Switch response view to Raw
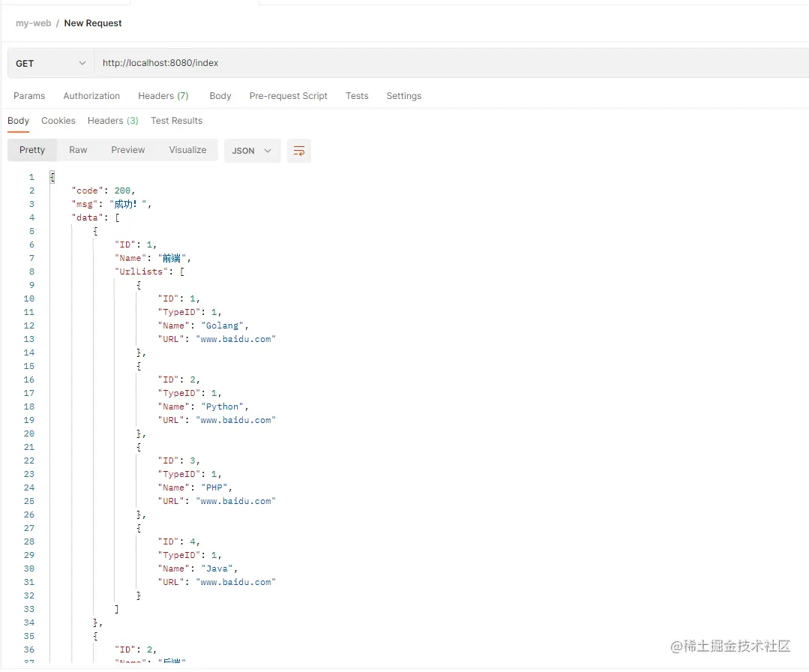This screenshot has height=672, width=809. pos(78,150)
